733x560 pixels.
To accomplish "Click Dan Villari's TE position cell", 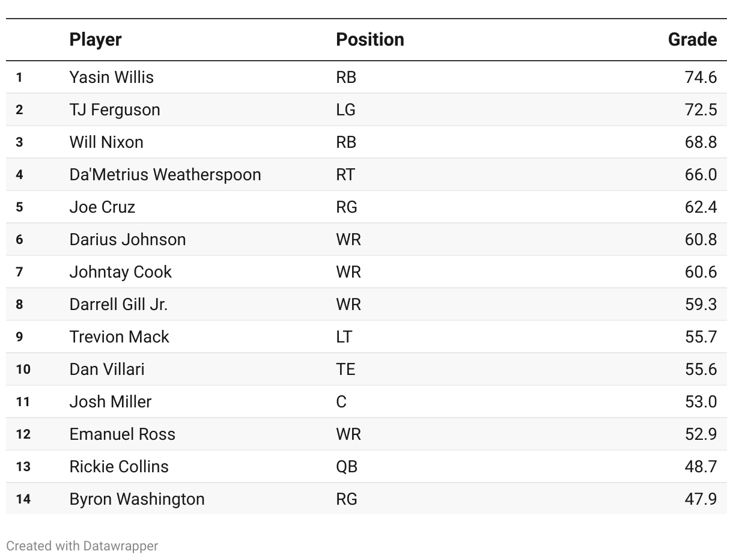I will 345,370.
